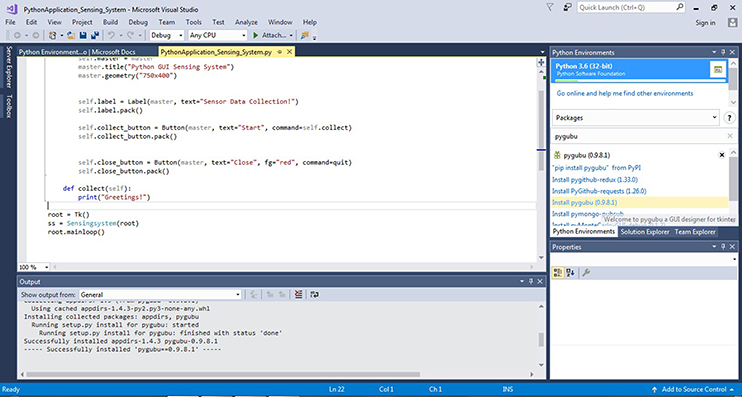Click the Sign in link

[706, 23]
